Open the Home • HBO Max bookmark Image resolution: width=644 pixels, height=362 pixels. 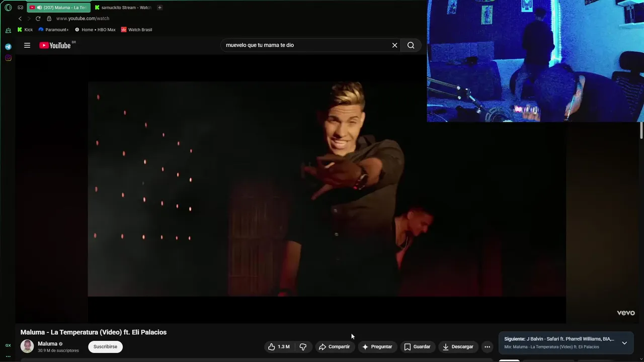(95, 30)
